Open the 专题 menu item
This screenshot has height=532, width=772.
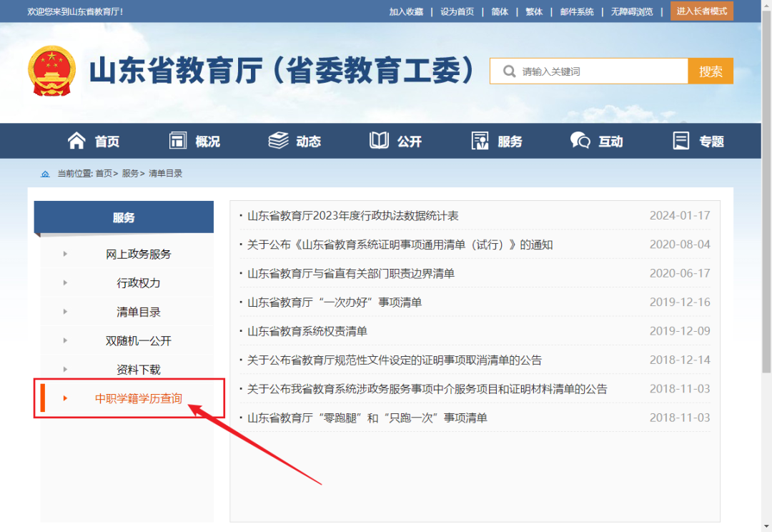click(x=711, y=142)
